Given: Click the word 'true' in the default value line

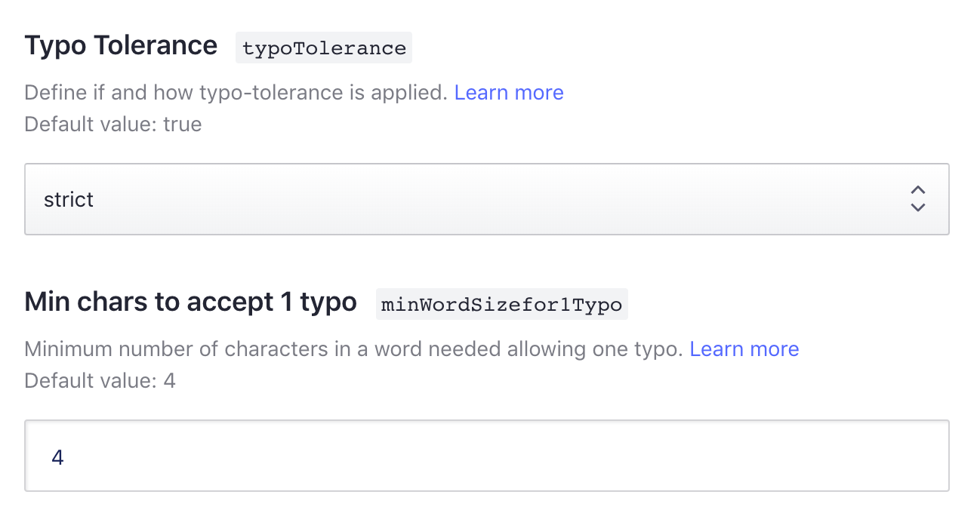Looking at the screenshot, I should (x=183, y=124).
